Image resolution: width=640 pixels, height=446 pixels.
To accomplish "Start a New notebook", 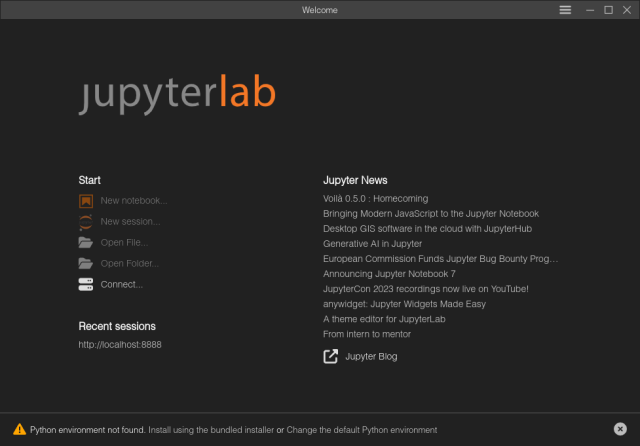I will tap(134, 201).
